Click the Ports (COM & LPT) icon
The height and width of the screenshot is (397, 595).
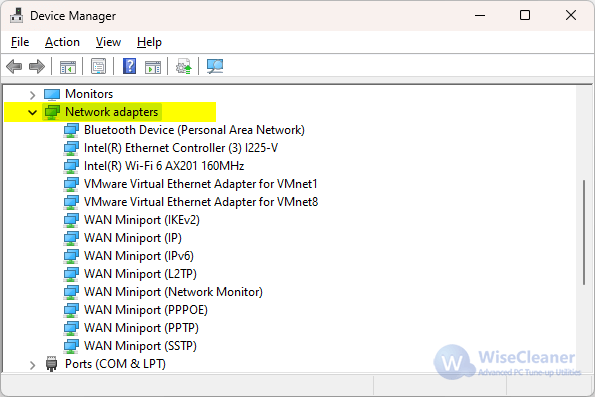coord(52,364)
